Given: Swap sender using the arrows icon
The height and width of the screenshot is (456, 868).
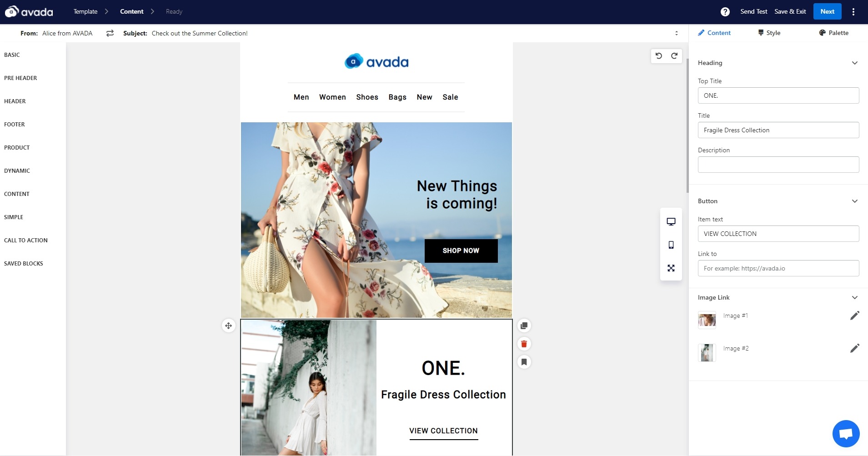Looking at the screenshot, I should 110,33.
